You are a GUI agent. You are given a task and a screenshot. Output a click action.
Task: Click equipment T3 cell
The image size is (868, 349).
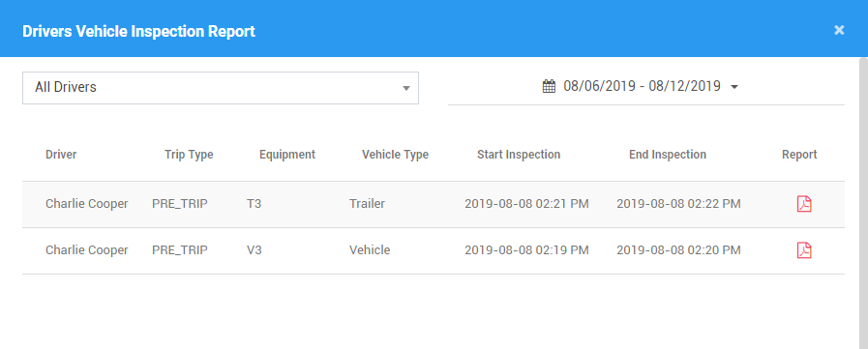point(254,204)
